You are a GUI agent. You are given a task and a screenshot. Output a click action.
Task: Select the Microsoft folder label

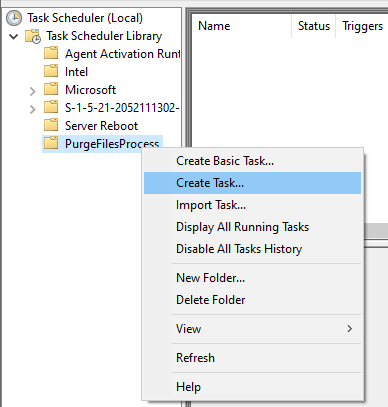point(90,90)
